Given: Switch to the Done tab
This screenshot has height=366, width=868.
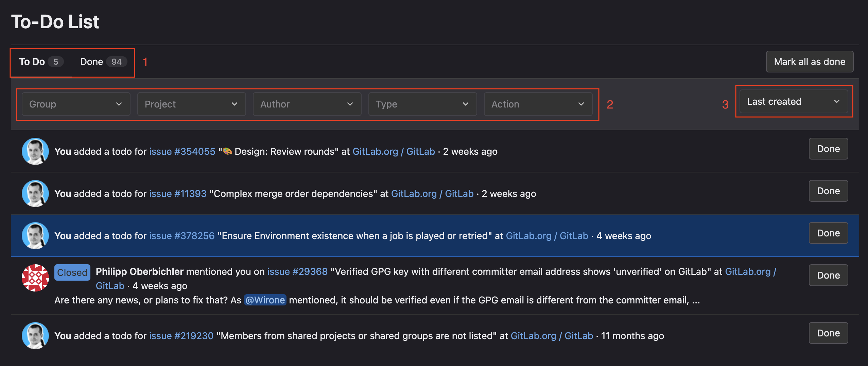Looking at the screenshot, I should click(x=103, y=62).
